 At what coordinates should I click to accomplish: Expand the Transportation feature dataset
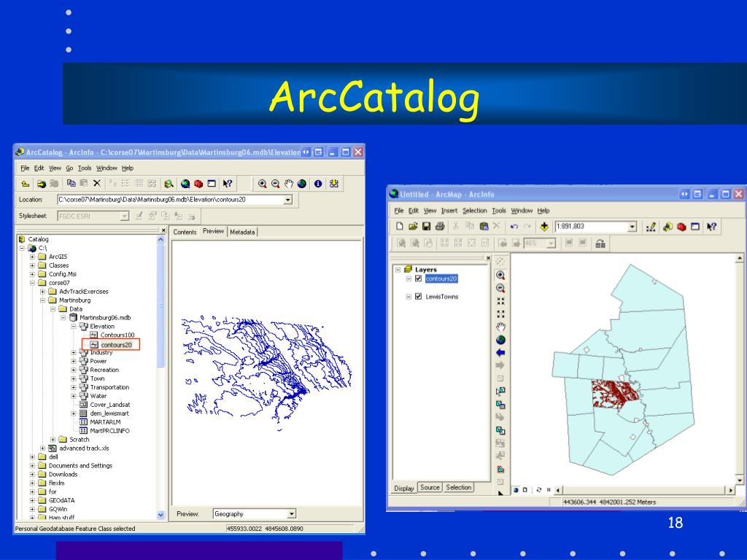74,387
